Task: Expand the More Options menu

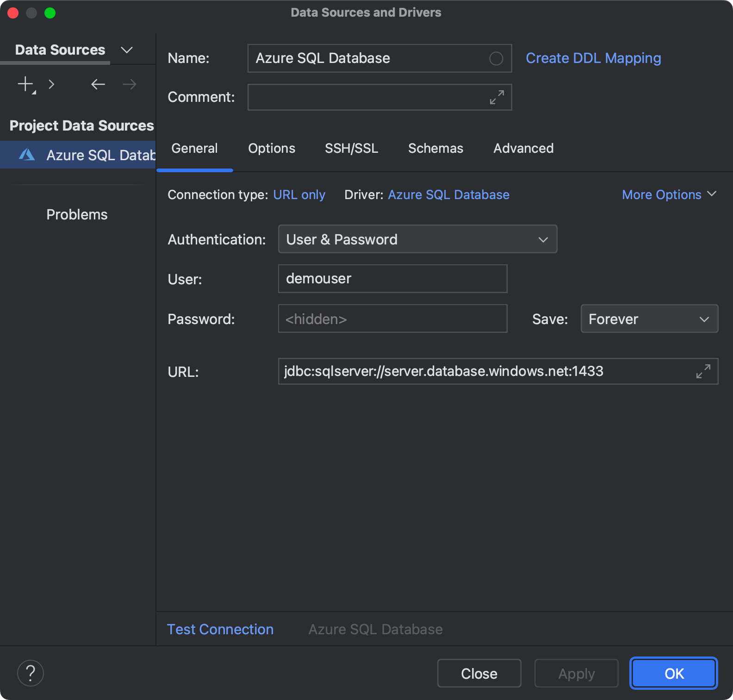Action: click(x=669, y=195)
